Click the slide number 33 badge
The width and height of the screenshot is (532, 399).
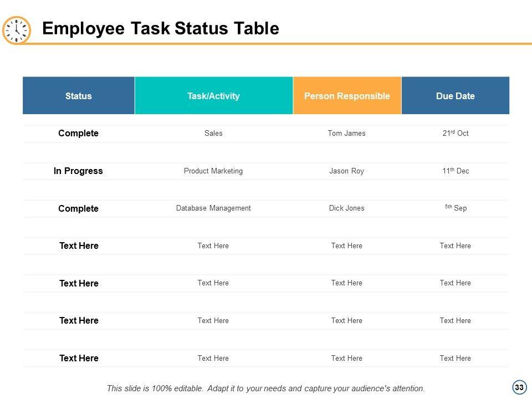click(519, 388)
